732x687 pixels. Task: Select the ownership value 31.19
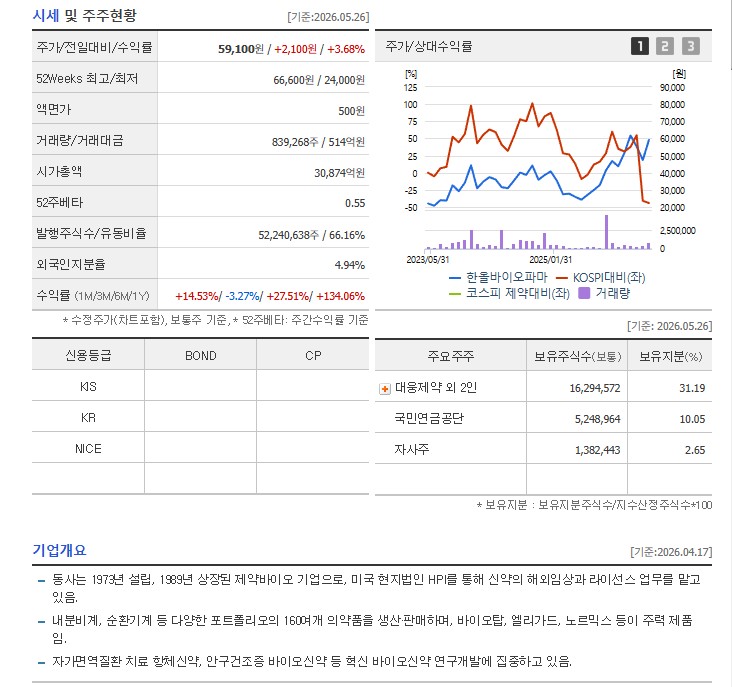coord(692,388)
